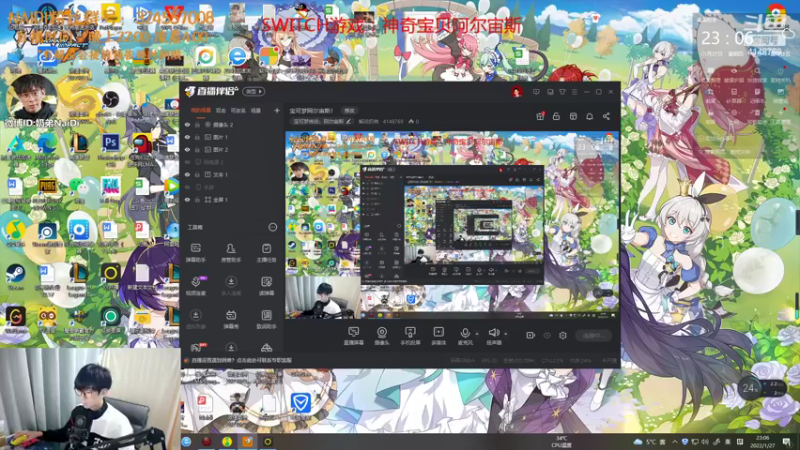Toggle lock on 全屏 1 source
Viewport: 800px width, 450px height.
(x=197, y=199)
